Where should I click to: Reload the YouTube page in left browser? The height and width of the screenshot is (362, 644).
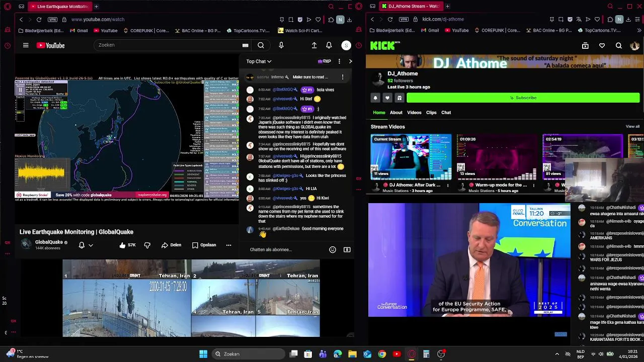click(x=39, y=19)
